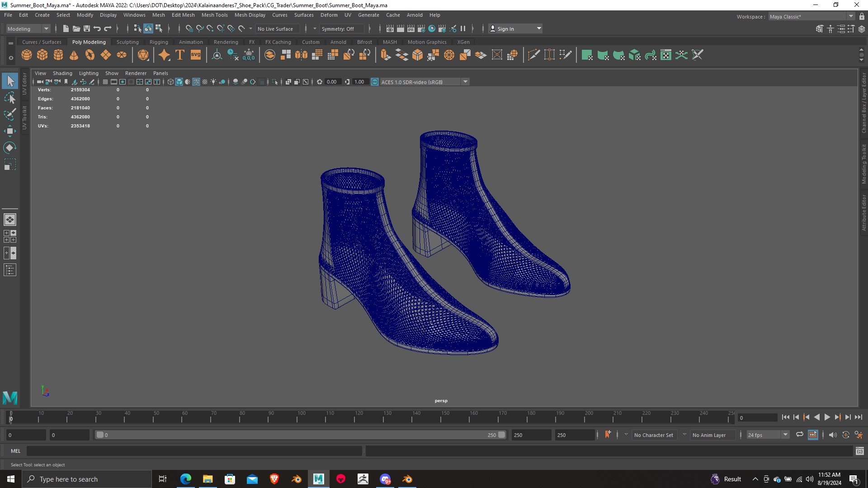Go to the start of playback range
868x488 pixels.
(786, 417)
